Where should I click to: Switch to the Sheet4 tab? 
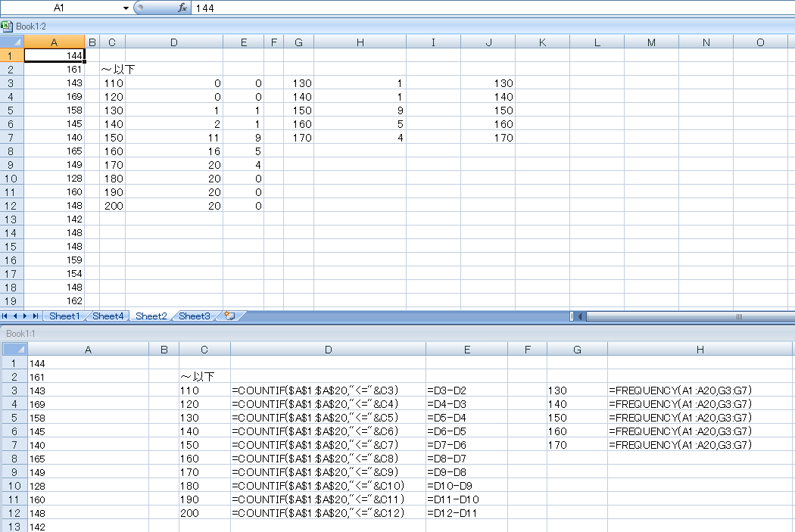pos(108,316)
